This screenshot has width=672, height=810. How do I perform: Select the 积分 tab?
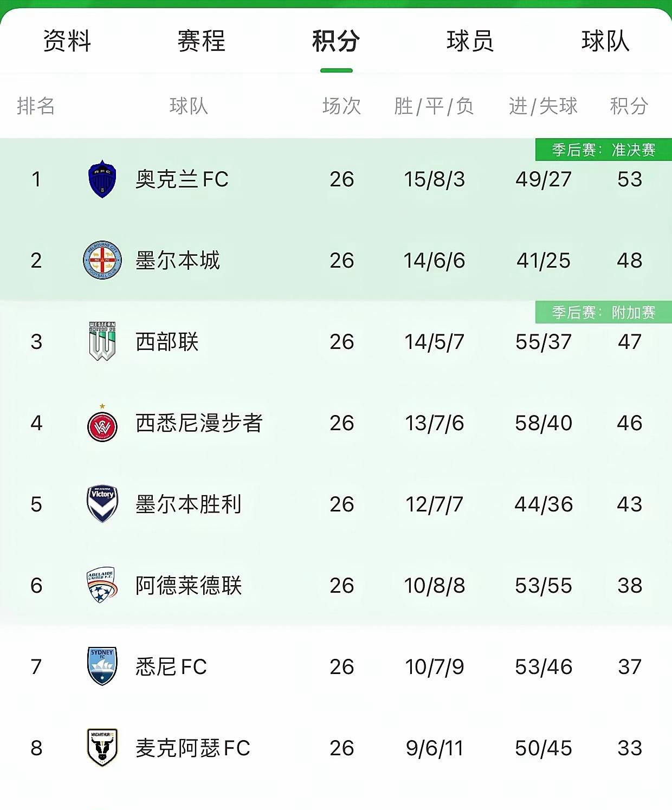click(336, 43)
